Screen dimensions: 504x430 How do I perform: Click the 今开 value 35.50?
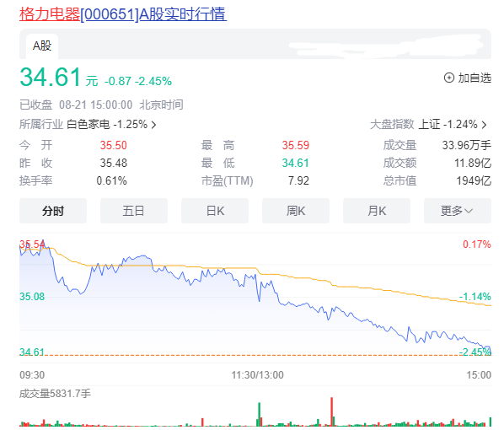pyautogui.click(x=113, y=145)
